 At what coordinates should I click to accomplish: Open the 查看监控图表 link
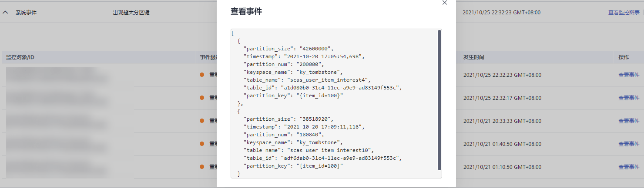[624, 13]
